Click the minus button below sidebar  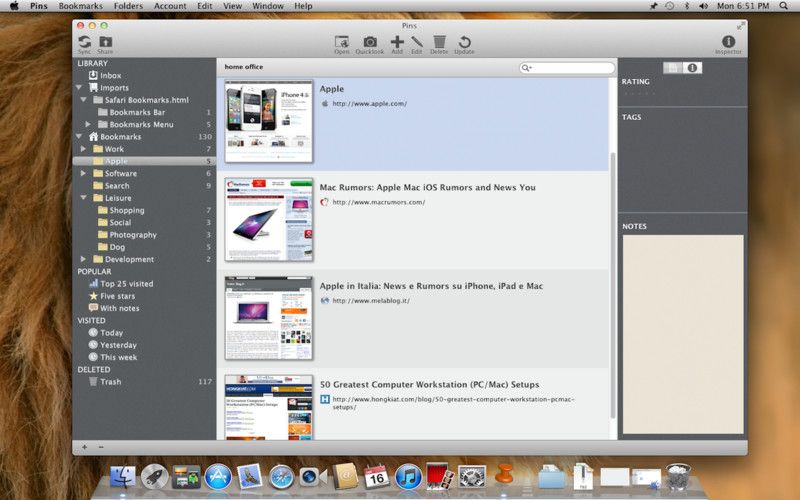coord(101,447)
